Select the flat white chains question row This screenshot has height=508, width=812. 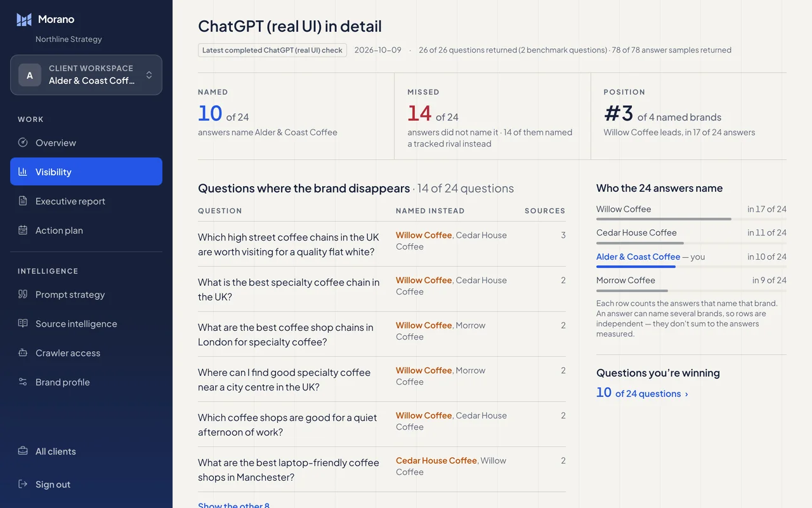click(x=382, y=244)
